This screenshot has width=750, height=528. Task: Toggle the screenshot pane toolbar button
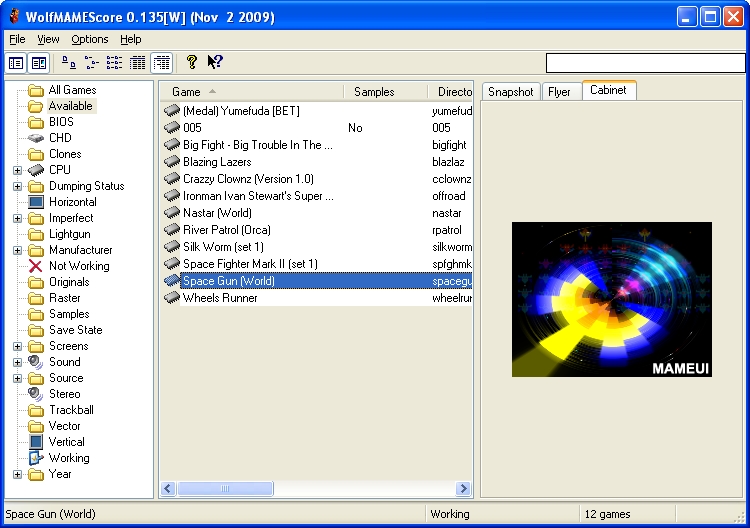coord(38,63)
